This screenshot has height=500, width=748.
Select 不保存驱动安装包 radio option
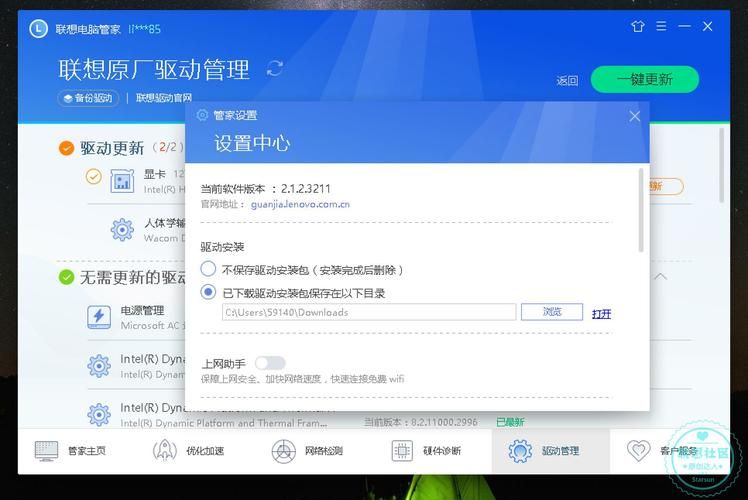tap(208, 269)
